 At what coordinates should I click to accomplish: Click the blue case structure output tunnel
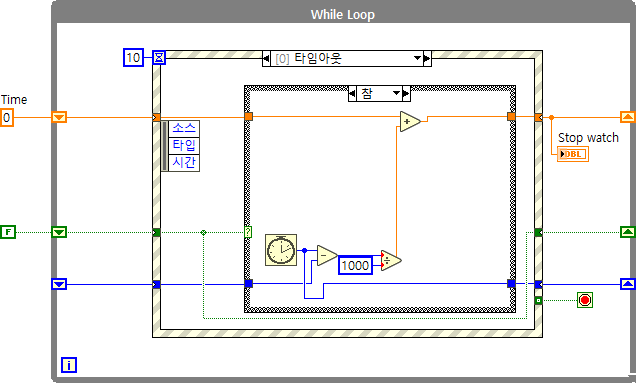click(x=511, y=284)
